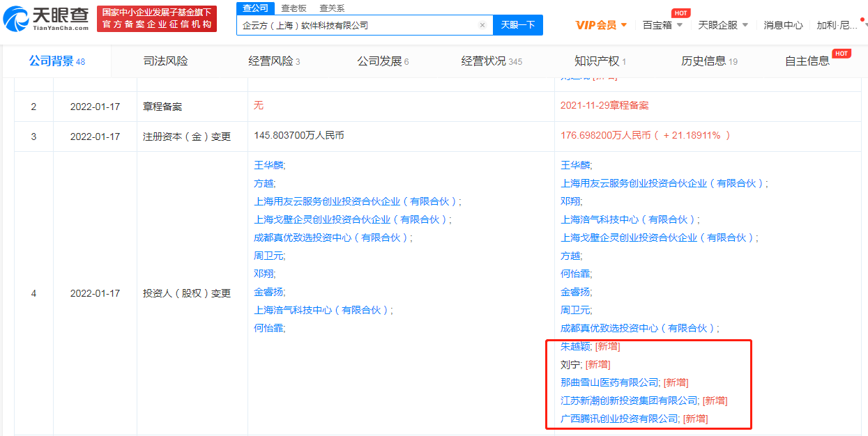Click the red 官方备案企业征信机构 banner

156,19
